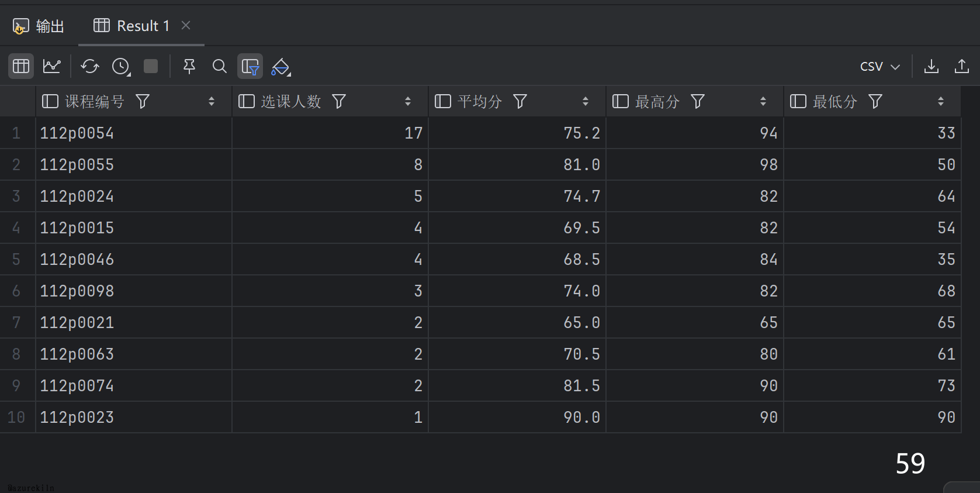This screenshot has height=493, width=980.
Task: Sort by the 最低分 column arrows
Action: (941, 102)
